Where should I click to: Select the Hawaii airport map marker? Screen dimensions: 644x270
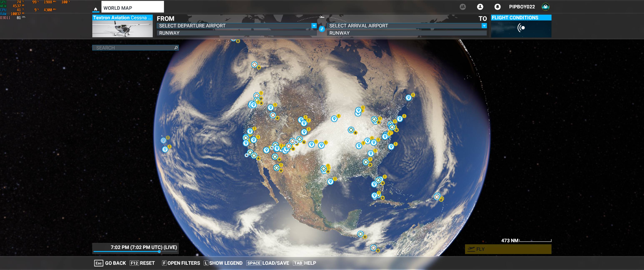click(x=165, y=149)
